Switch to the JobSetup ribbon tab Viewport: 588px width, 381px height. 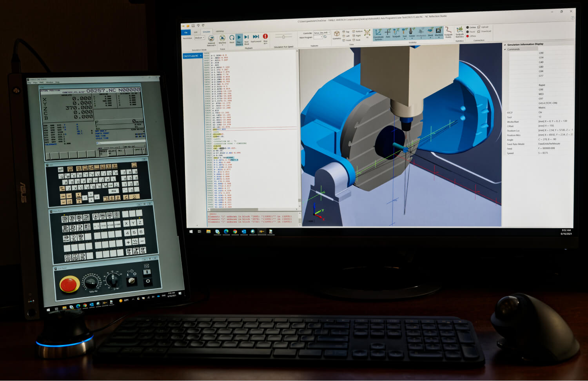click(x=219, y=31)
